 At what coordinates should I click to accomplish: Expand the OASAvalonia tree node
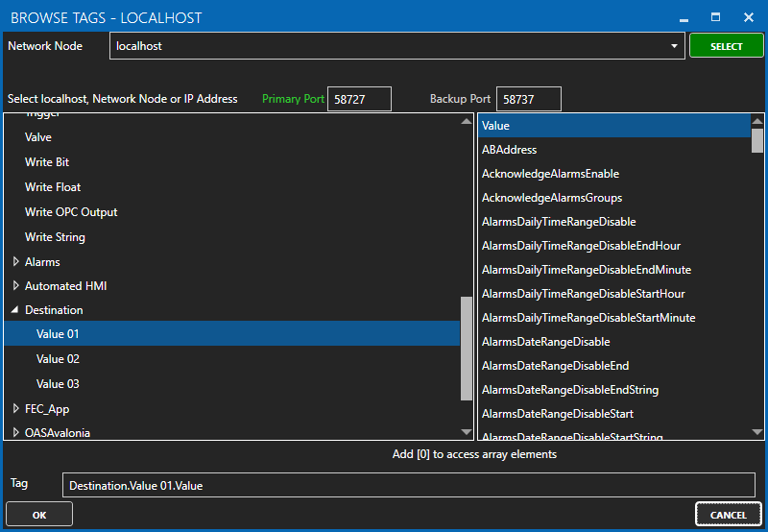coord(15,433)
